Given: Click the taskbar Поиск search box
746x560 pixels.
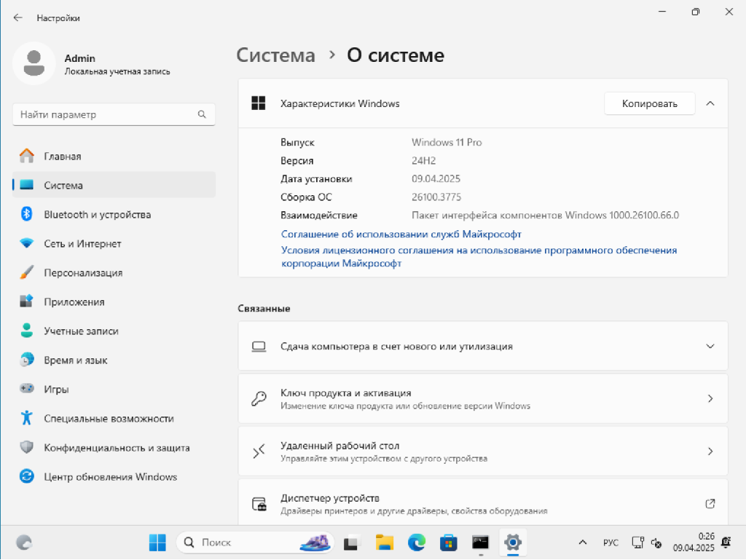Looking at the screenshot, I should click(x=255, y=543).
